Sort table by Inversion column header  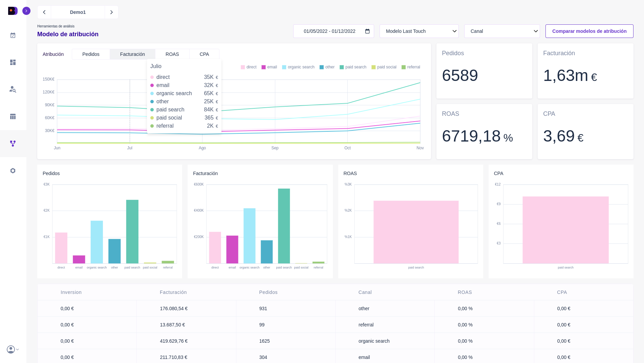click(71, 292)
